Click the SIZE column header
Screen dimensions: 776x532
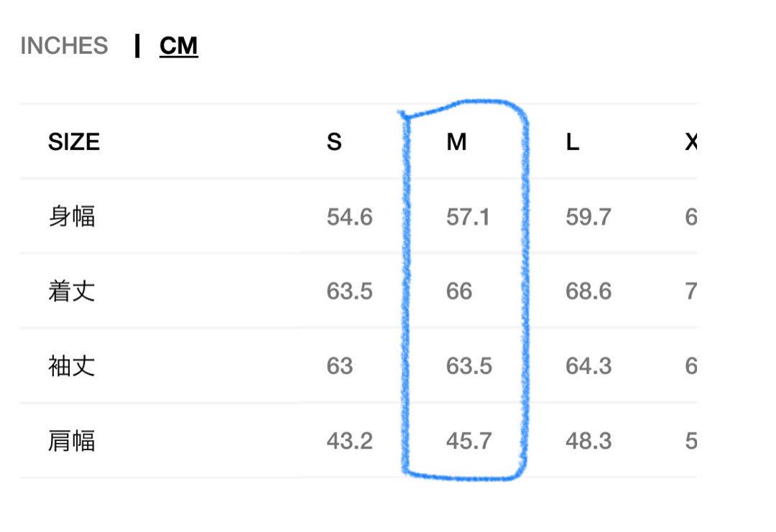coord(74,142)
